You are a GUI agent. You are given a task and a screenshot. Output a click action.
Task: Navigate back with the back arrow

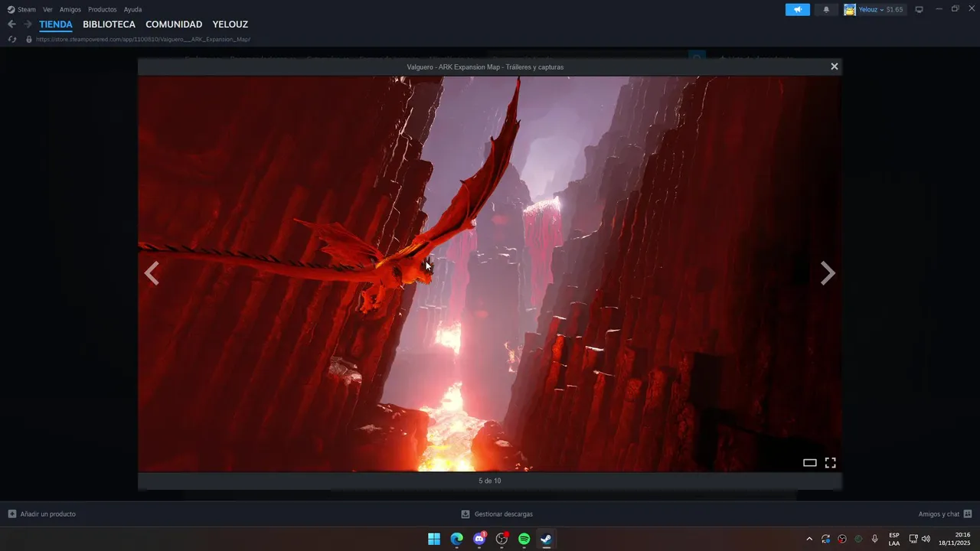(11, 24)
